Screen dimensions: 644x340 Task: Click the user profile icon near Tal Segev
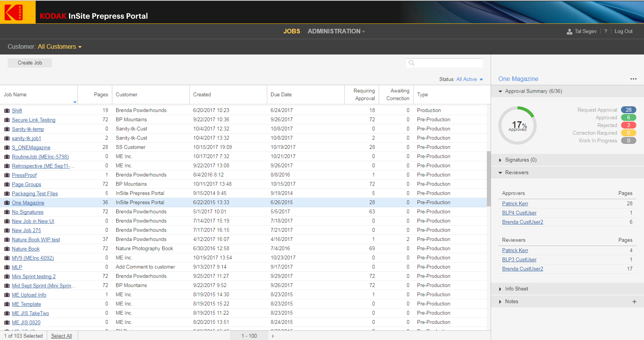[569, 31]
